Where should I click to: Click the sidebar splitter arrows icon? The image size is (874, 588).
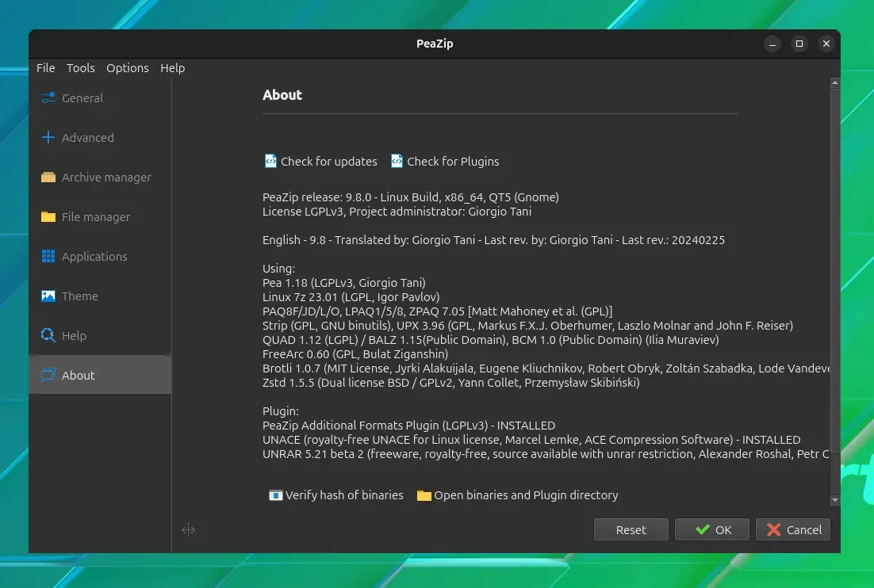tap(189, 529)
